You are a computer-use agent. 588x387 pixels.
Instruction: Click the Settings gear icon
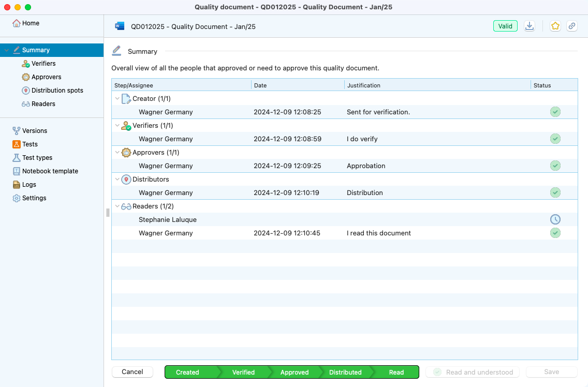[17, 198]
